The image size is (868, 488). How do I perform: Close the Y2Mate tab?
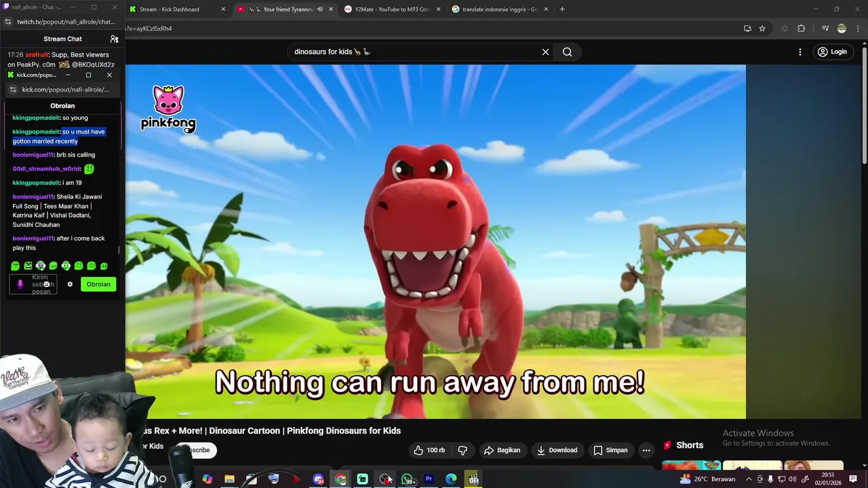pyautogui.click(x=438, y=9)
